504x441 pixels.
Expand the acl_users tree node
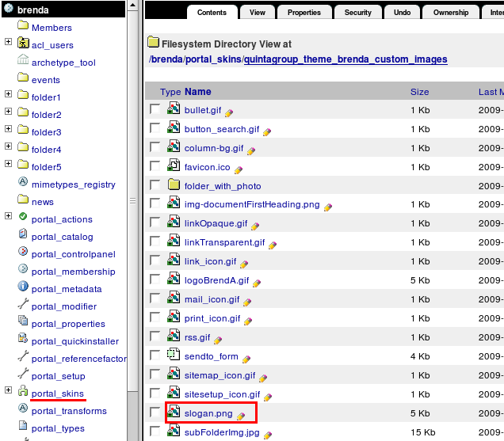click(8, 45)
